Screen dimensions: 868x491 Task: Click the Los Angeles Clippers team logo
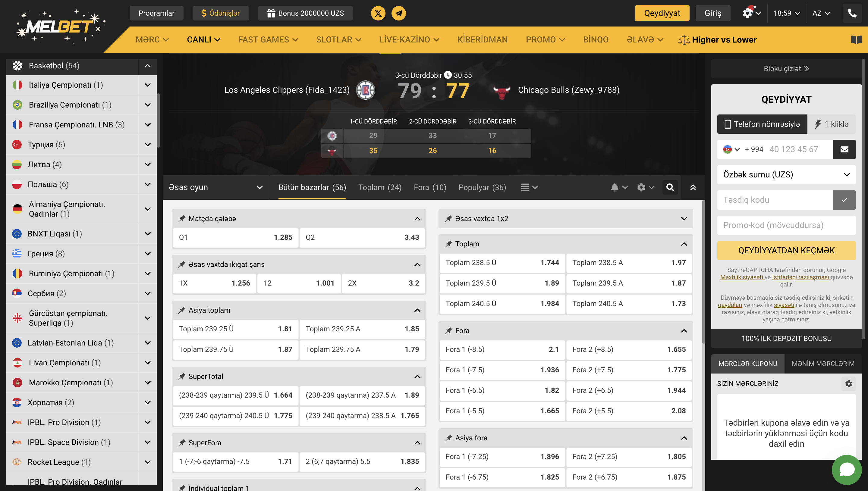[365, 90]
